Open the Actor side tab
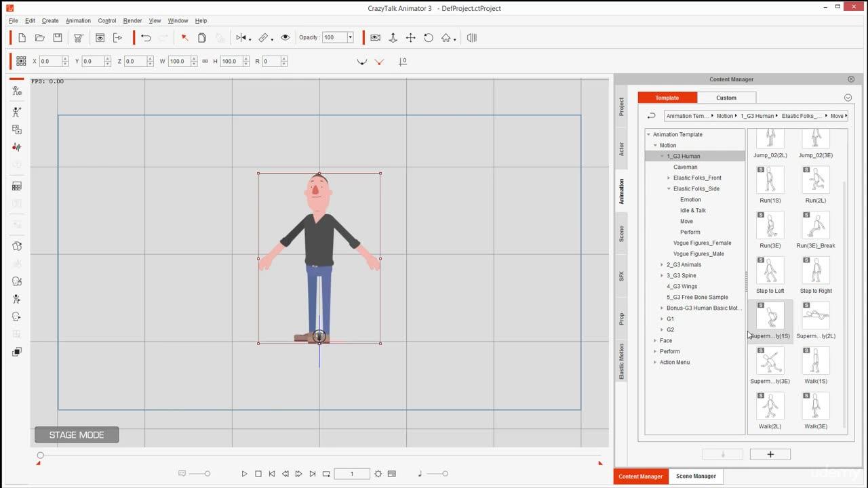The height and width of the screenshot is (488, 868). click(621, 149)
